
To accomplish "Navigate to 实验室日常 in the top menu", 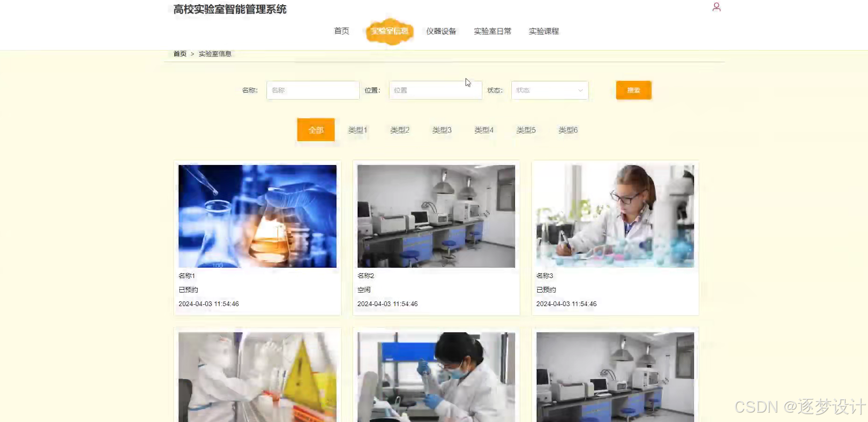I will (493, 31).
